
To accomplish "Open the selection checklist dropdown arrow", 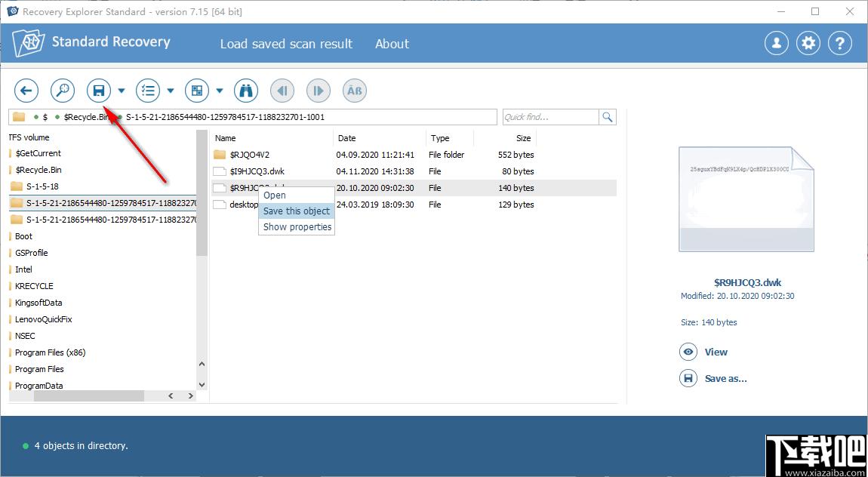I will tap(171, 91).
